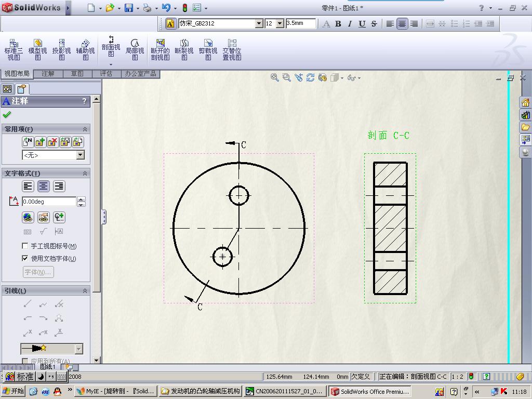
Task: Select the Break View (断裂视图) tool
Action: (184, 49)
